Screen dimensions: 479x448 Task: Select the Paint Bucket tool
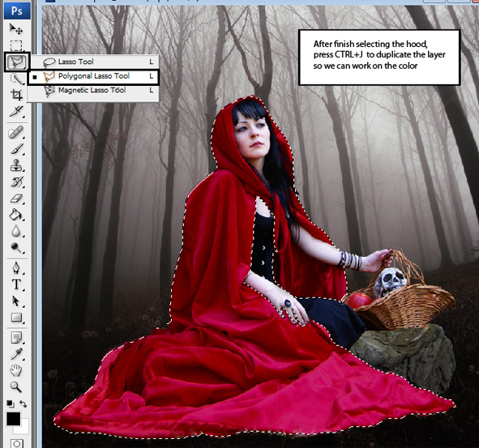pyautogui.click(x=16, y=215)
